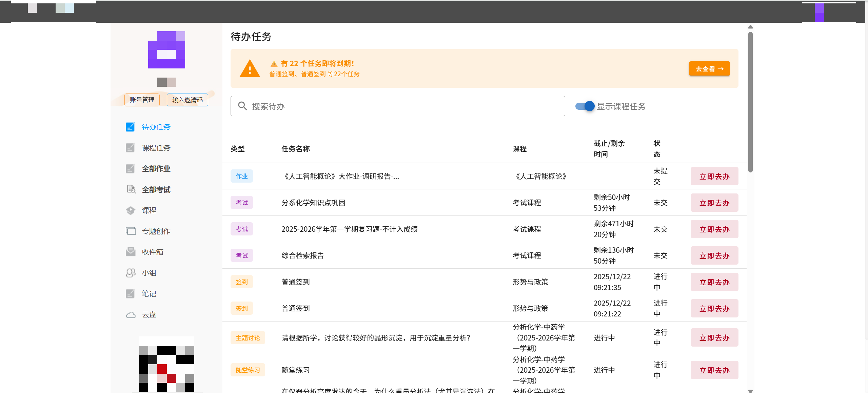Open 云盘 via the cloud icon
The height and width of the screenshot is (393, 868).
pyautogui.click(x=131, y=315)
